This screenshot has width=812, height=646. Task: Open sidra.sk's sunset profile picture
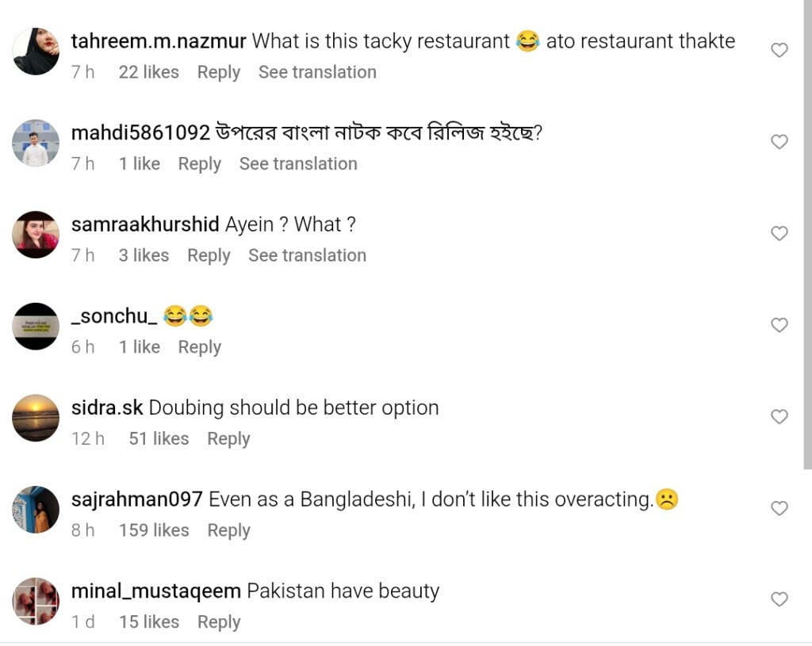tap(36, 418)
